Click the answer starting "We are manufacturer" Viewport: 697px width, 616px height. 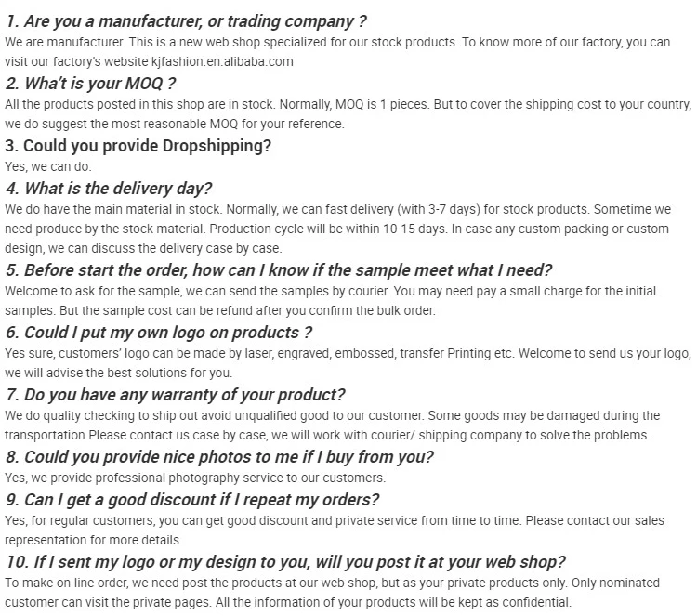(335, 43)
